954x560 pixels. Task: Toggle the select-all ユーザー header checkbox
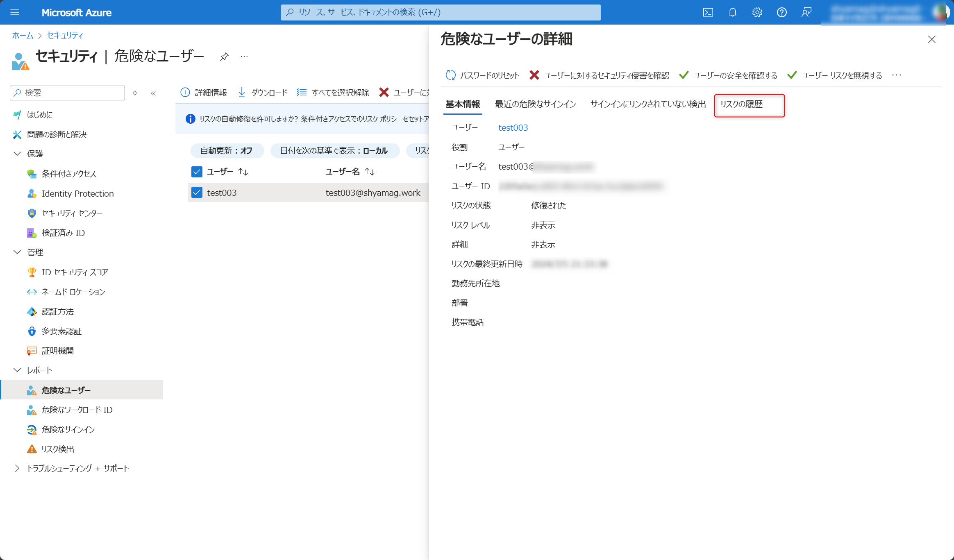pos(197,172)
